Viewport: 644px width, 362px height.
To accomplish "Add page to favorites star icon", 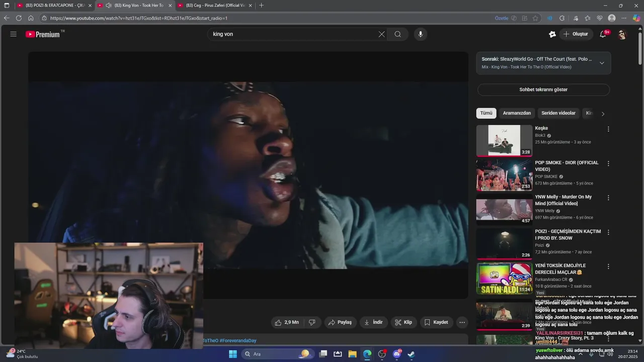I will [x=535, y=18].
